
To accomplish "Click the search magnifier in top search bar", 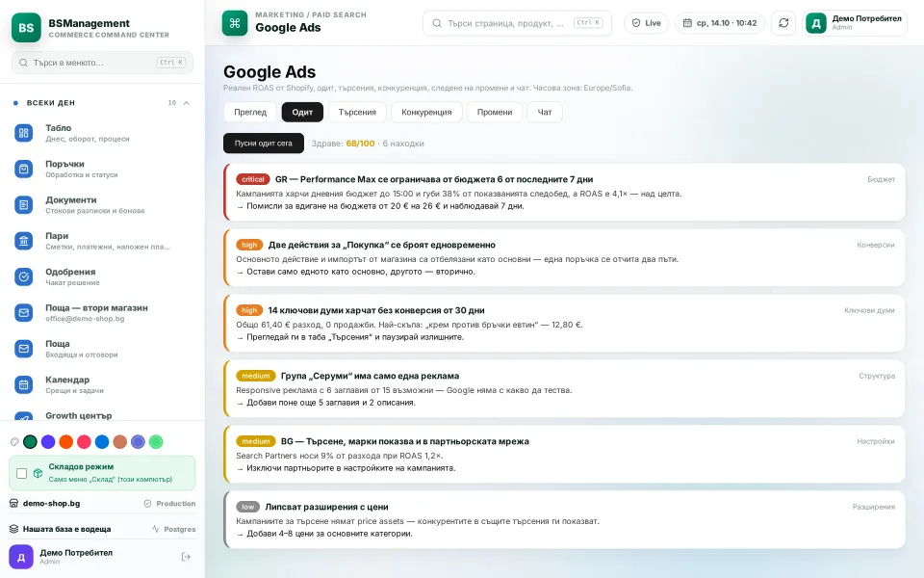I will (x=437, y=23).
